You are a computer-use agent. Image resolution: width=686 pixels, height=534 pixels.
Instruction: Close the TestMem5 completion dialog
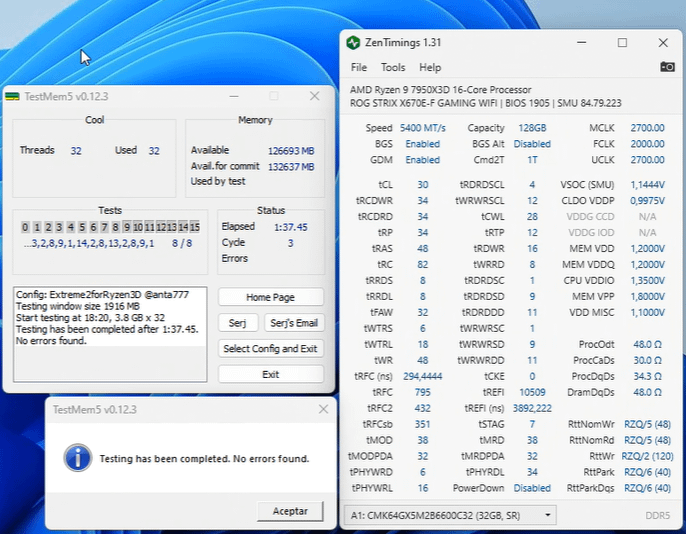(x=323, y=409)
